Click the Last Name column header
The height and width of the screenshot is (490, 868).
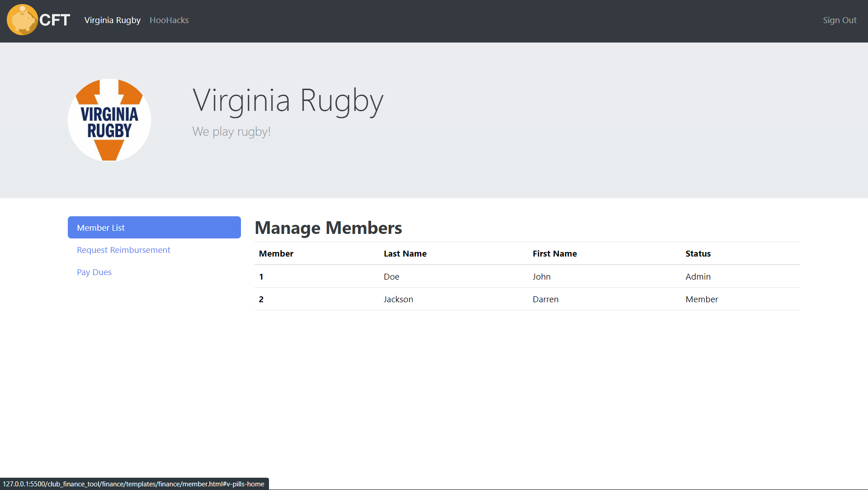[405, 254]
